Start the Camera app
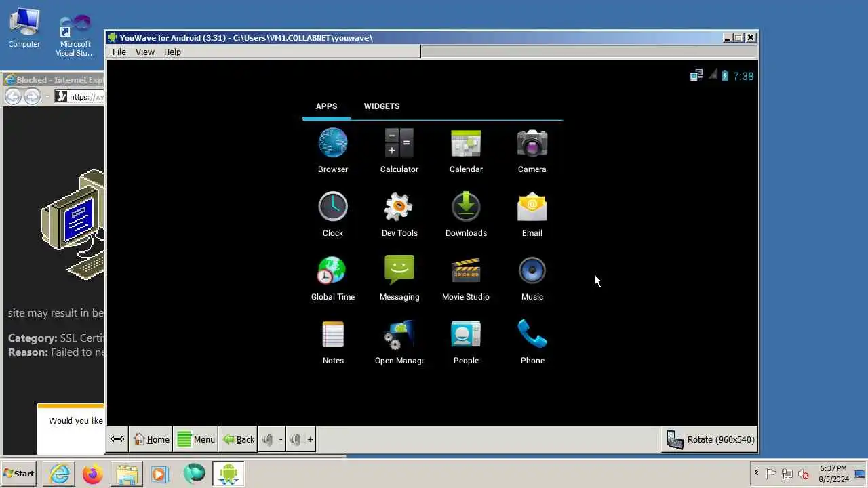The image size is (868, 488). (x=532, y=150)
